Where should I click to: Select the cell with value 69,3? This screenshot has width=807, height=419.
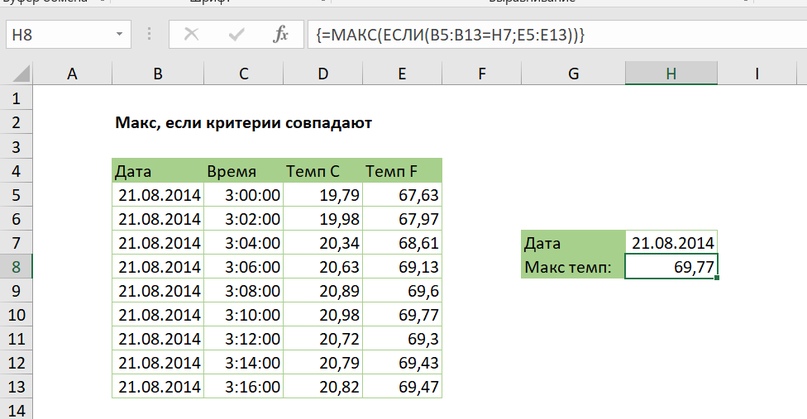402,339
